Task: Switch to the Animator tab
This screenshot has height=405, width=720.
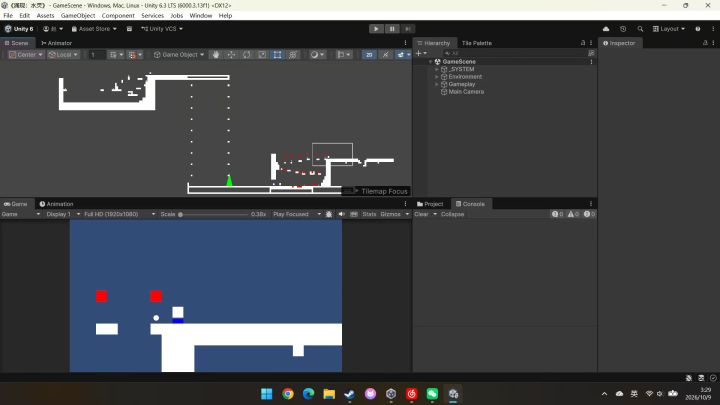Action: tap(56, 43)
